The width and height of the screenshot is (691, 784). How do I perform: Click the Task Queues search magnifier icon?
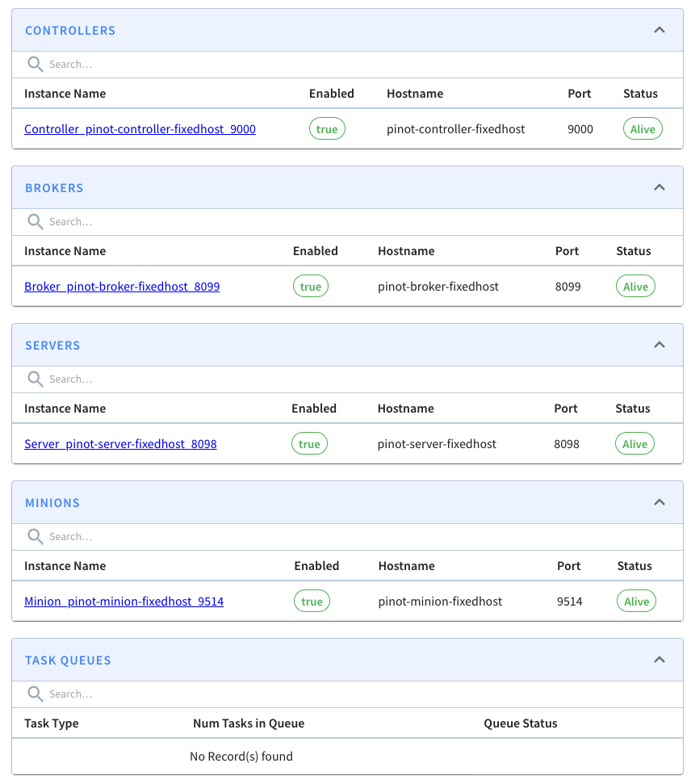[35, 694]
